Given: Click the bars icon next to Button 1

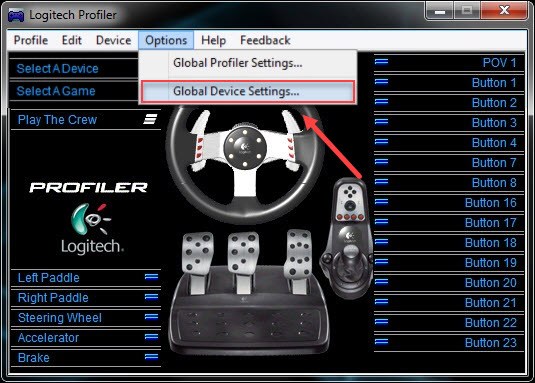Looking at the screenshot, I should pyautogui.click(x=381, y=82).
